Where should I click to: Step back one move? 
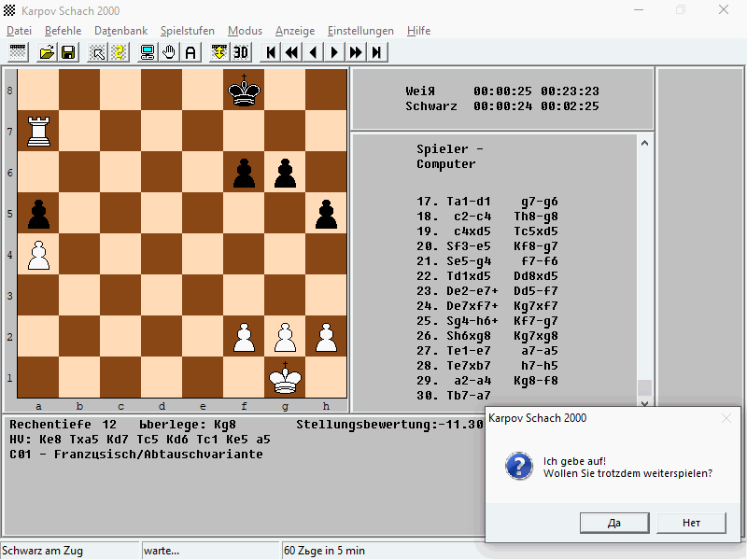[x=313, y=52]
